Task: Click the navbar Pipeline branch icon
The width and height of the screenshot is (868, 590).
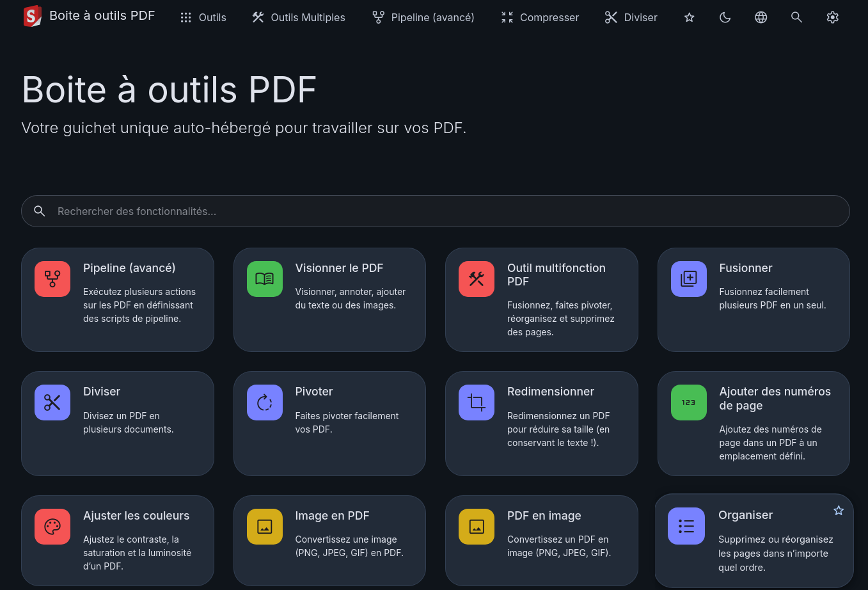Action: click(379, 17)
